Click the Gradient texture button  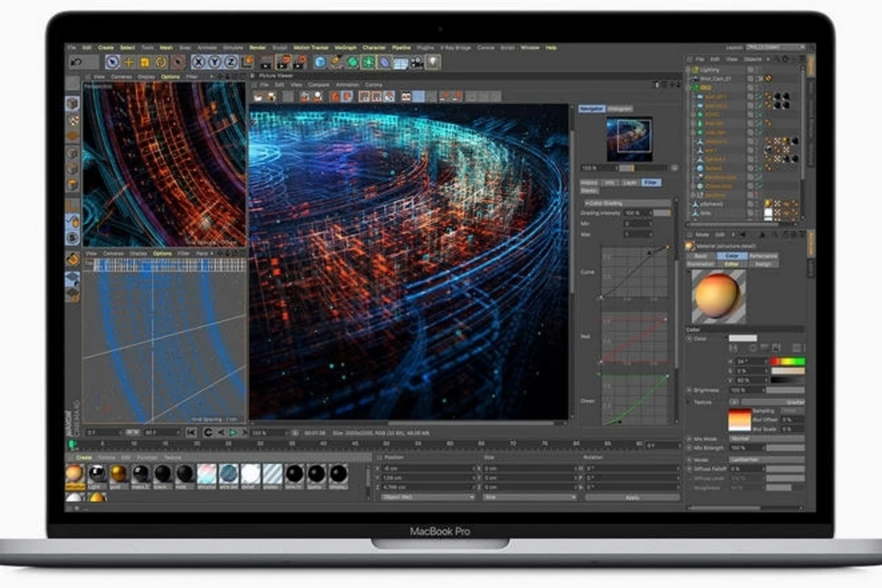coord(775,402)
